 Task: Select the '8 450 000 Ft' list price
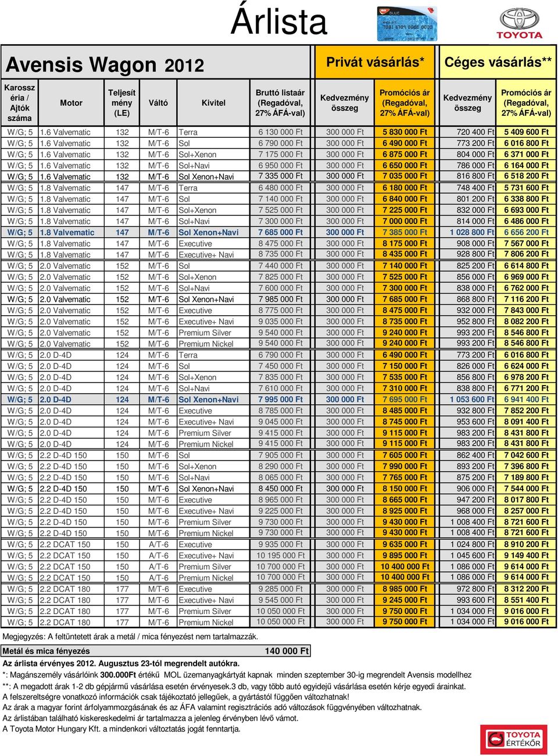[x=281, y=488]
